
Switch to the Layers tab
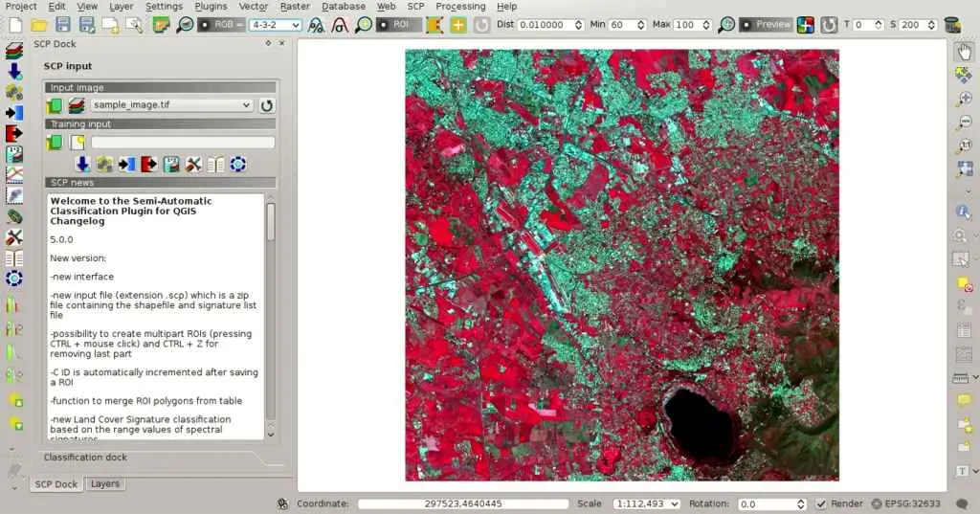point(105,484)
